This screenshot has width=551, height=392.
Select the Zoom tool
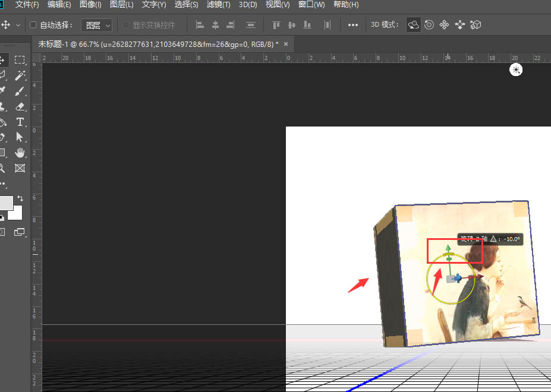[x=5, y=167]
